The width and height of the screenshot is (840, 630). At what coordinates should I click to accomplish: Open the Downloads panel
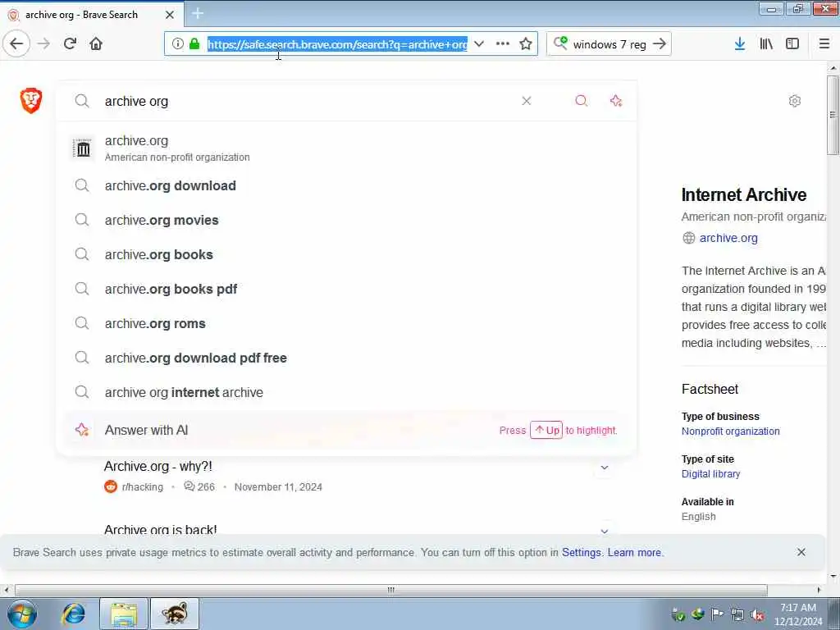click(739, 44)
